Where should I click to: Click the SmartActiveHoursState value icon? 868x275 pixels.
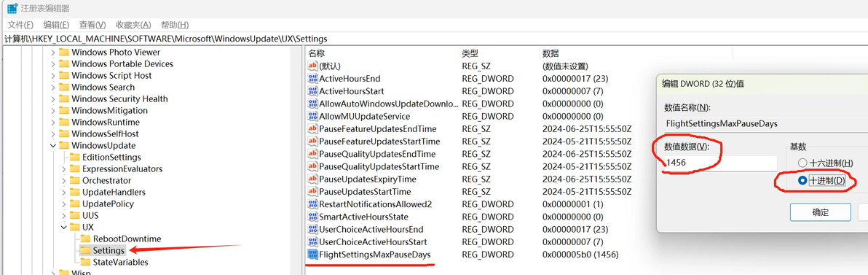point(313,217)
